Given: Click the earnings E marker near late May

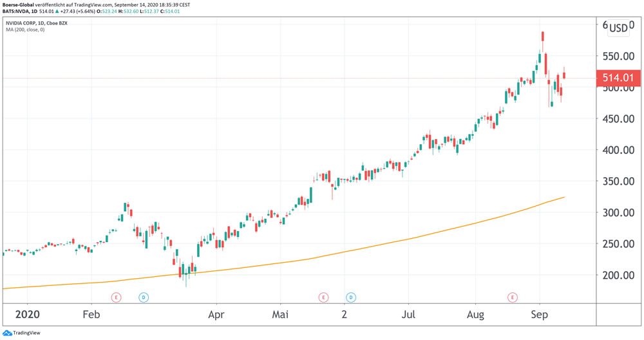Looking at the screenshot, I should click(324, 297).
